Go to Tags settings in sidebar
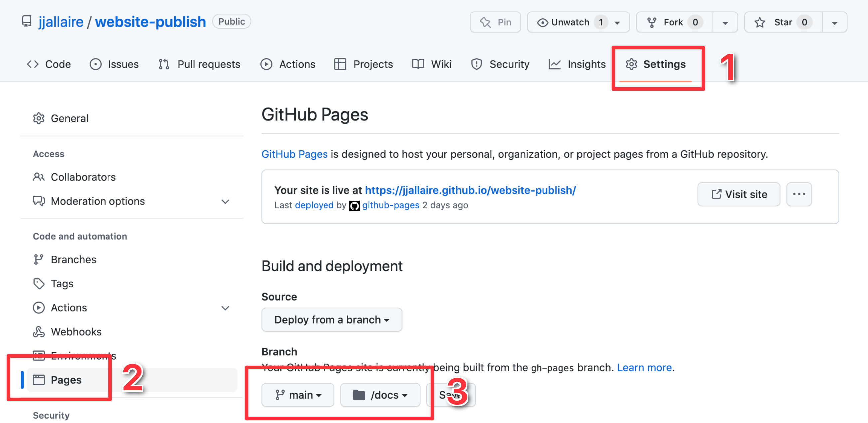The image size is (868, 423). 62,284
